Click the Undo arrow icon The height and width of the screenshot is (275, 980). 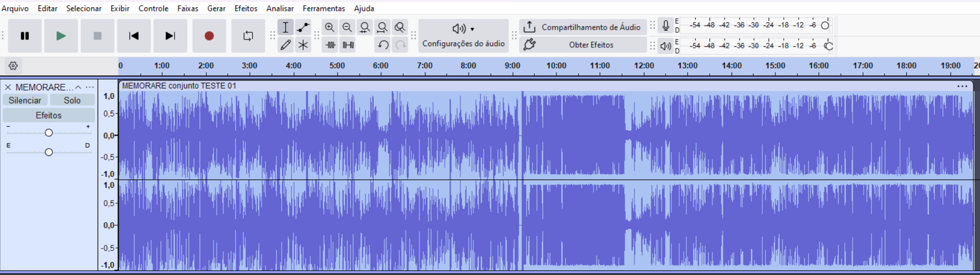tap(383, 45)
